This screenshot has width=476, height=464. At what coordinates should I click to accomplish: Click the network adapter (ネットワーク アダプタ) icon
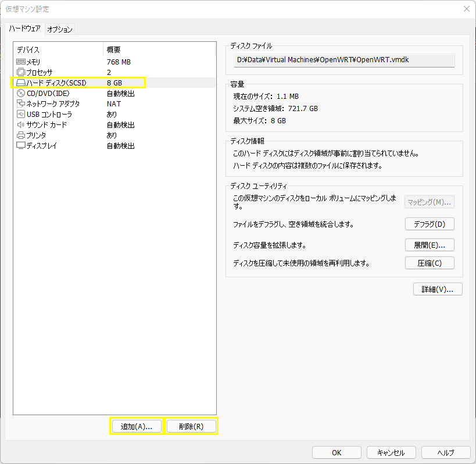point(21,104)
